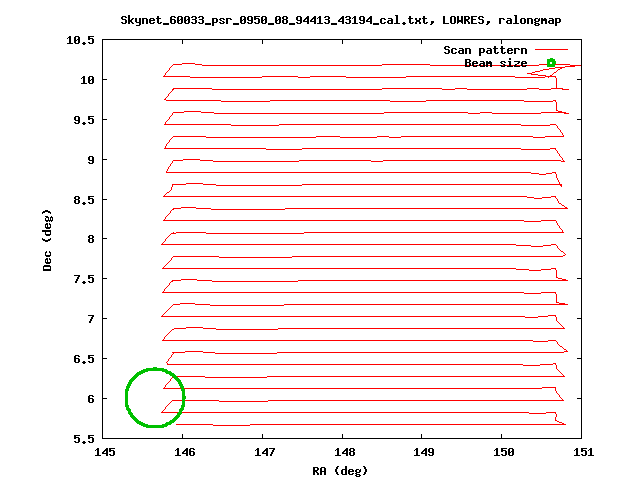Click the y-axis tick label "6"
This screenshot has height=480, width=640.
pos(91,399)
